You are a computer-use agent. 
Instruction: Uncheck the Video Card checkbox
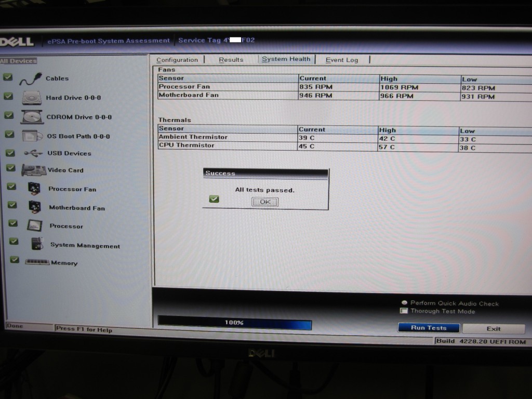pyautogui.click(x=11, y=168)
